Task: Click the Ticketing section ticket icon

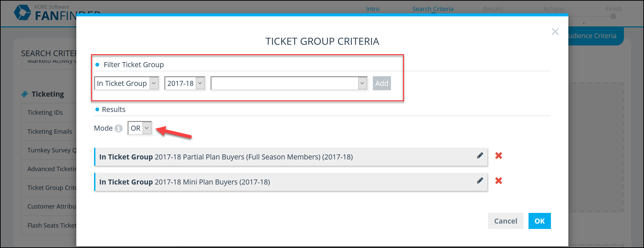Action: click(24, 94)
